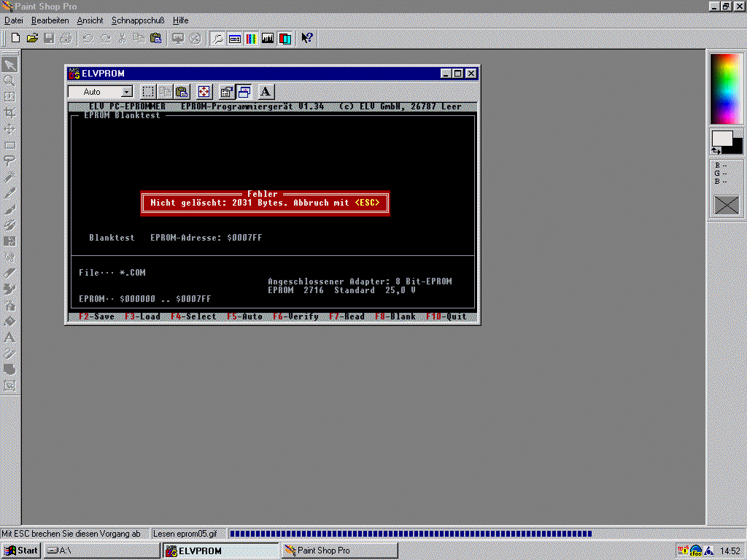Open the Schnappschuß menu
Screen dimensions: 747x560
[138, 20]
